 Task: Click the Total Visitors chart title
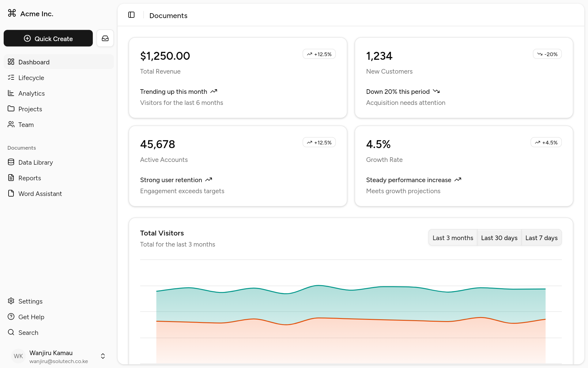[162, 233]
